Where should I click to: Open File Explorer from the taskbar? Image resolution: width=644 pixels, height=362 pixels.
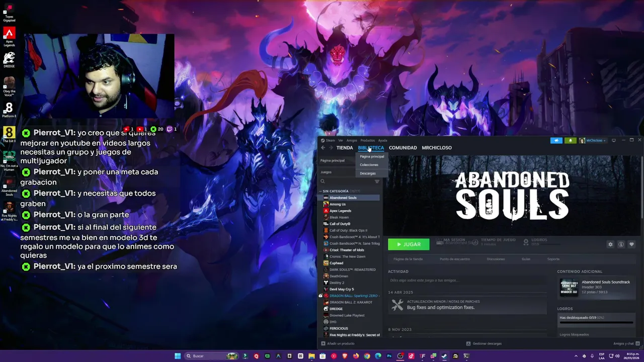pyautogui.click(x=311, y=356)
